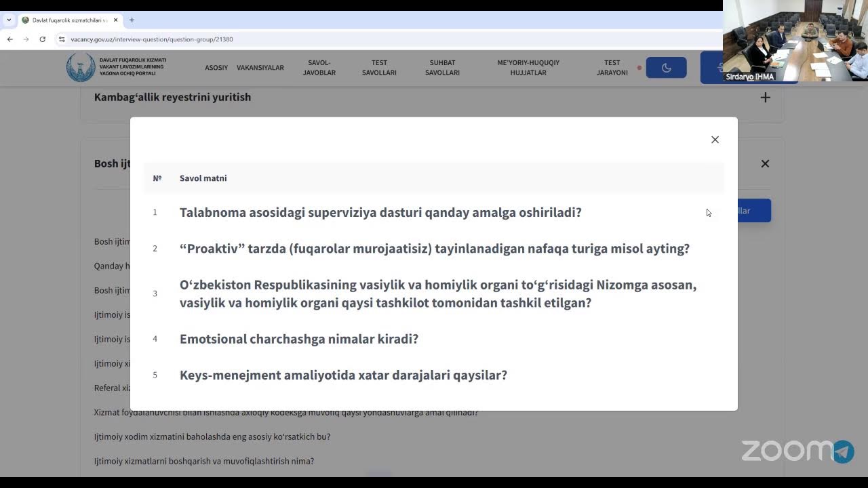Click the Savol matni column header
This screenshot has height=488, width=868.
pyautogui.click(x=203, y=178)
